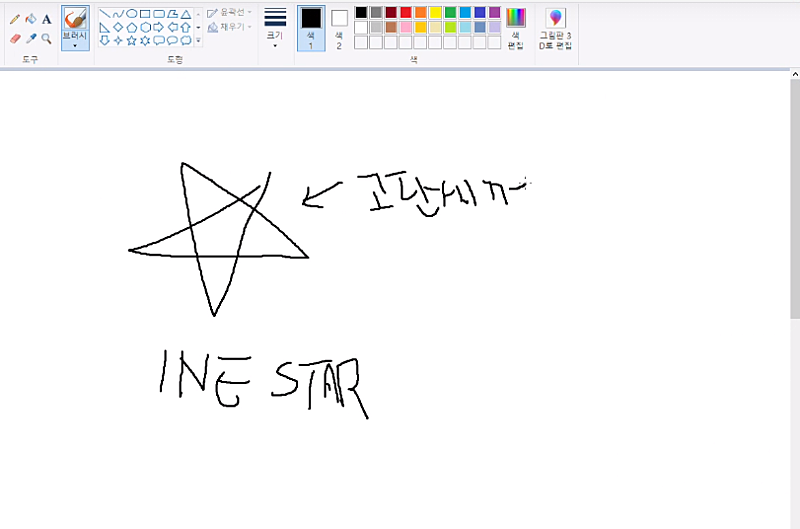Open 그림판 3D로 편집 (Paint 3D)
This screenshot has height=529, width=800.
point(556,29)
